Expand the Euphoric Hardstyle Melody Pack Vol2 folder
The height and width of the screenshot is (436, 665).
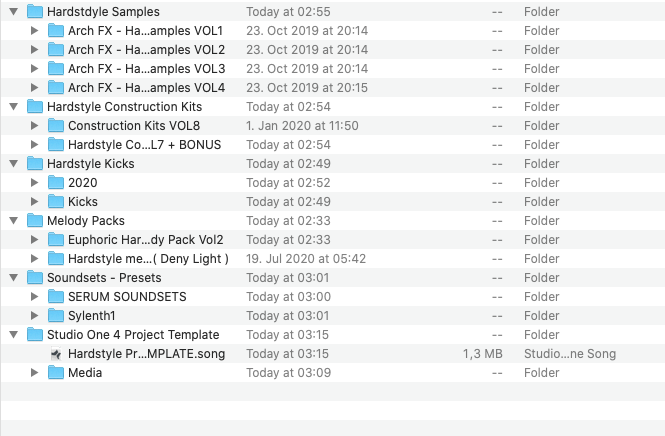pyautogui.click(x=35, y=240)
